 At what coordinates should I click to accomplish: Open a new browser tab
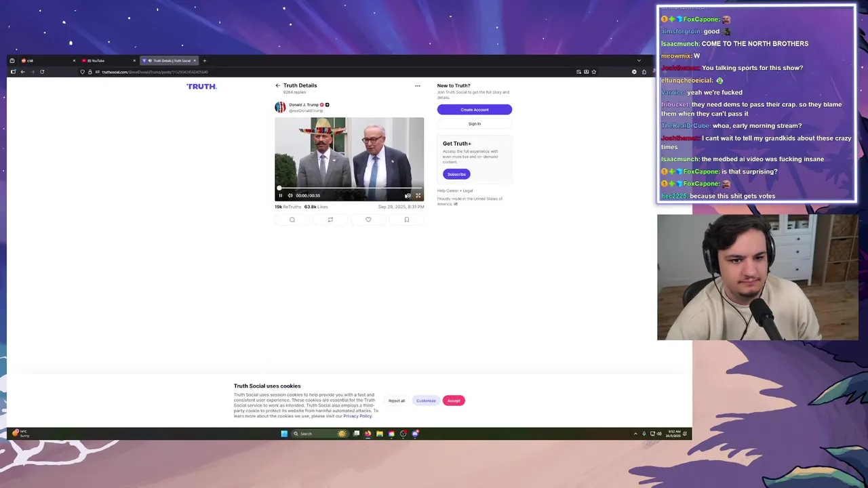click(x=205, y=60)
